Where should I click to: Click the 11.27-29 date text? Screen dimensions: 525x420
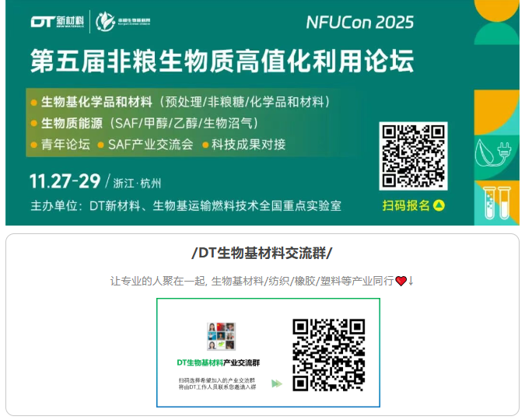click(65, 181)
